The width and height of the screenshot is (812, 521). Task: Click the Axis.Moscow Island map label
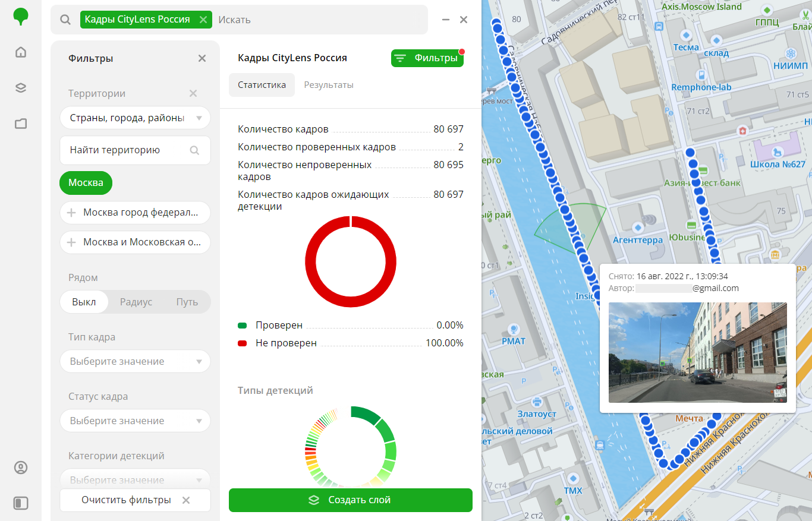point(701,7)
